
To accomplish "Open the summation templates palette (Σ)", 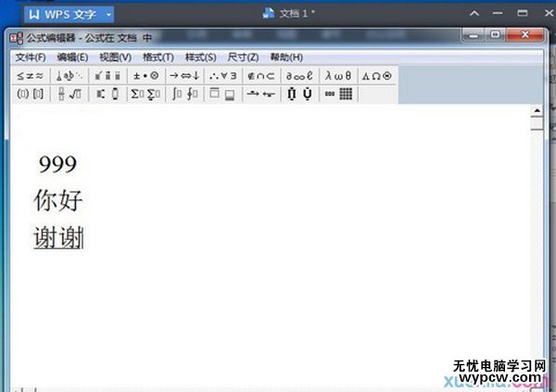I will [145, 94].
